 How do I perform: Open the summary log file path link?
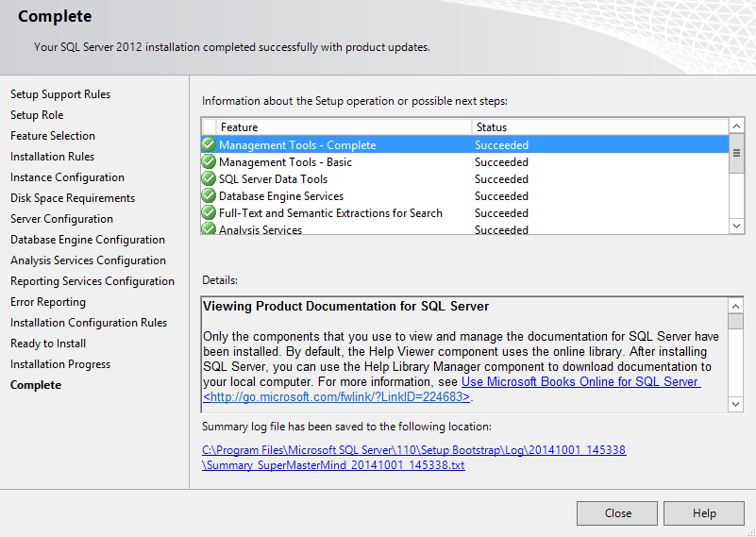pos(413,458)
